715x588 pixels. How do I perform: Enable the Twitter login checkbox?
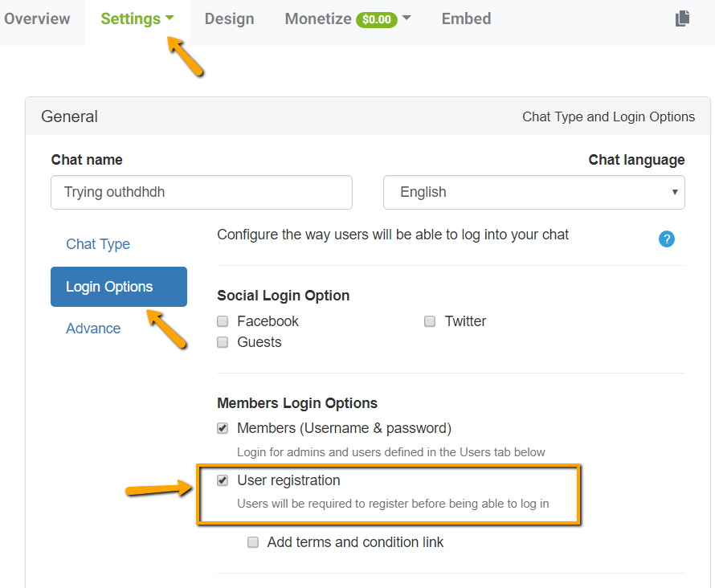pos(430,321)
